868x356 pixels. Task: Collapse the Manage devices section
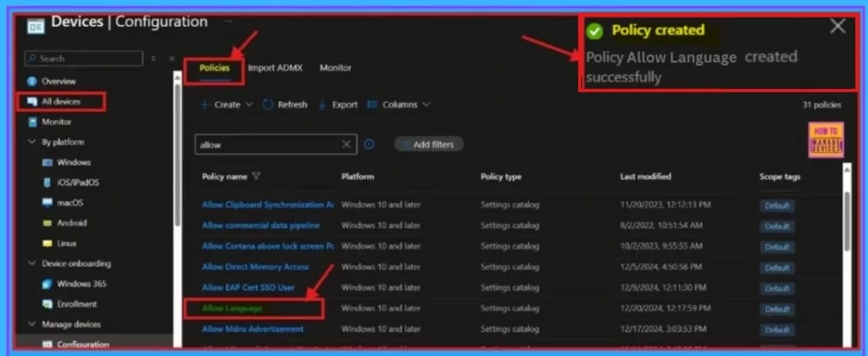31,325
